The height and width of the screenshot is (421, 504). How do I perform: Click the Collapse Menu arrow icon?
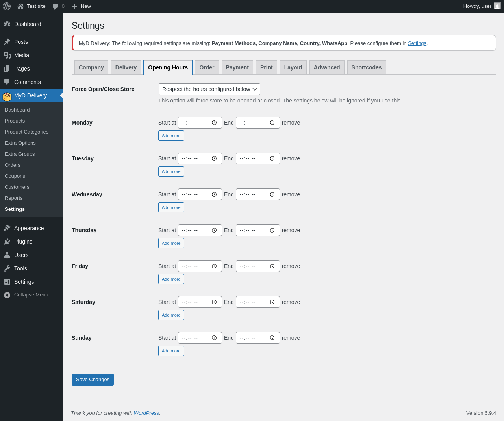click(x=7, y=295)
